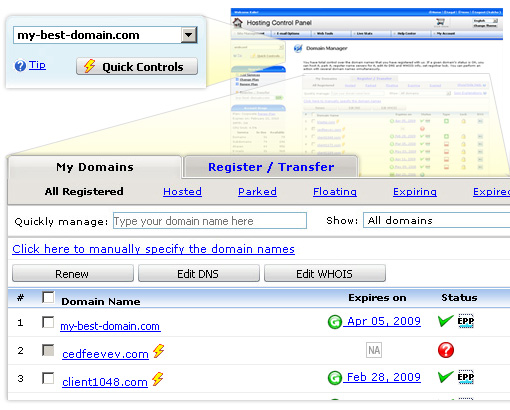The width and height of the screenshot is (510, 410).
Task: Click the lightning bolt next to cedfeevev.com
Action: 159,351
